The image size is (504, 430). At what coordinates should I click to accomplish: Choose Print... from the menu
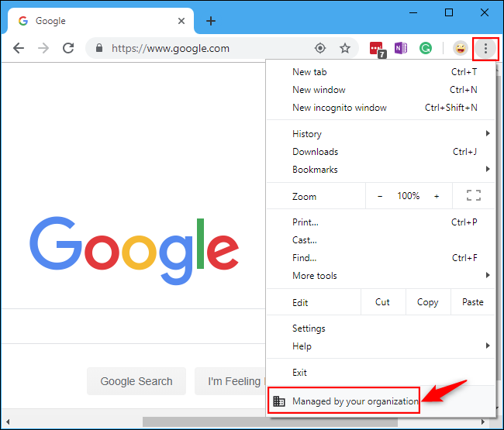coord(381,222)
